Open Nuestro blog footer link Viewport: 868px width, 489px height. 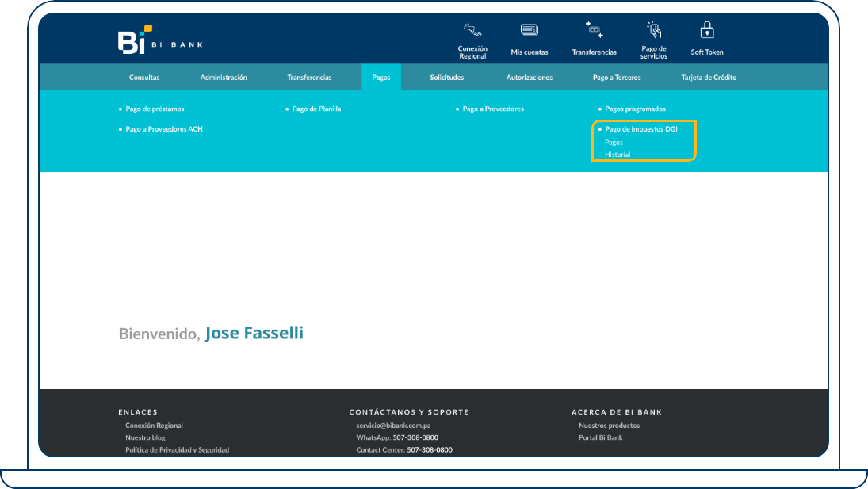(x=145, y=437)
